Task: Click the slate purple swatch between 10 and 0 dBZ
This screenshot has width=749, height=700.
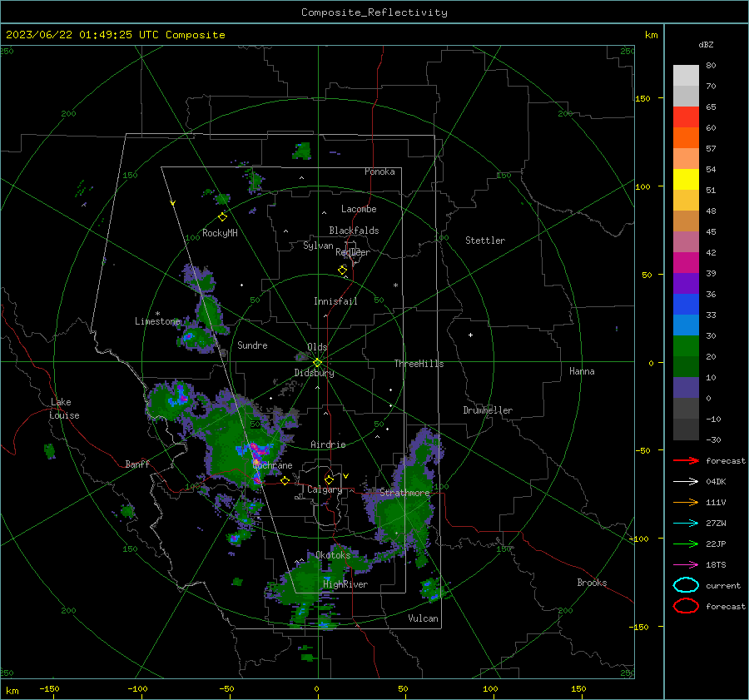Action: coord(686,388)
